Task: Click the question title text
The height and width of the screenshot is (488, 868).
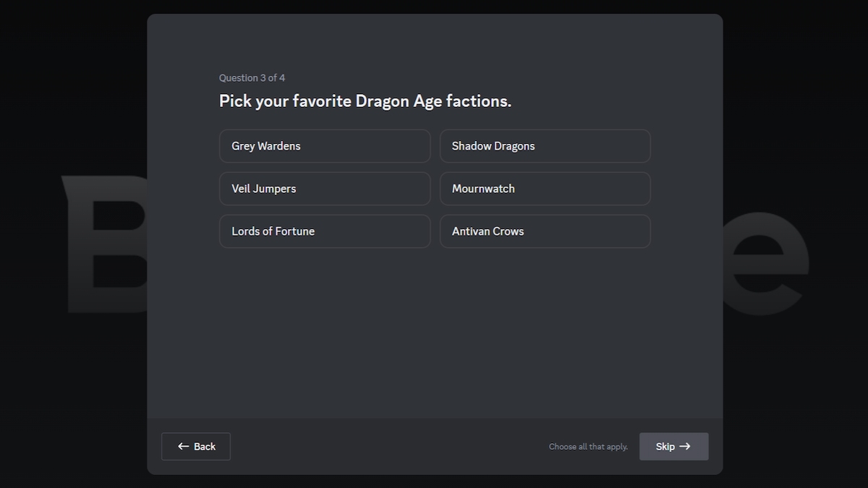Action: [x=365, y=100]
